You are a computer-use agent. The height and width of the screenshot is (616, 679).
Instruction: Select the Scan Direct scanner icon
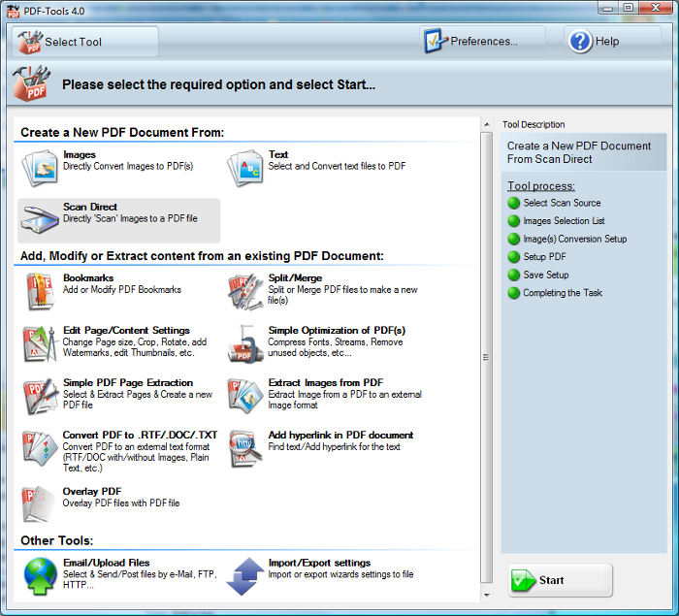click(x=40, y=220)
